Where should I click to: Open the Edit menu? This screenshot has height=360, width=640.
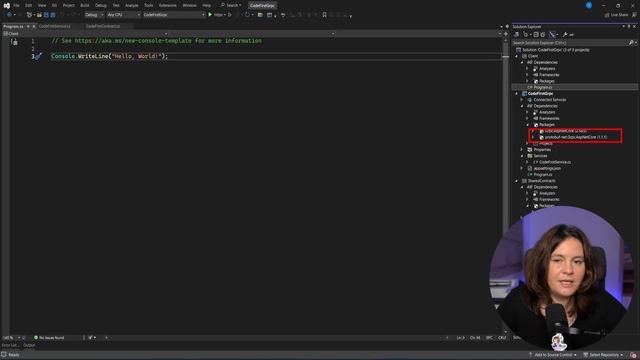29,5
